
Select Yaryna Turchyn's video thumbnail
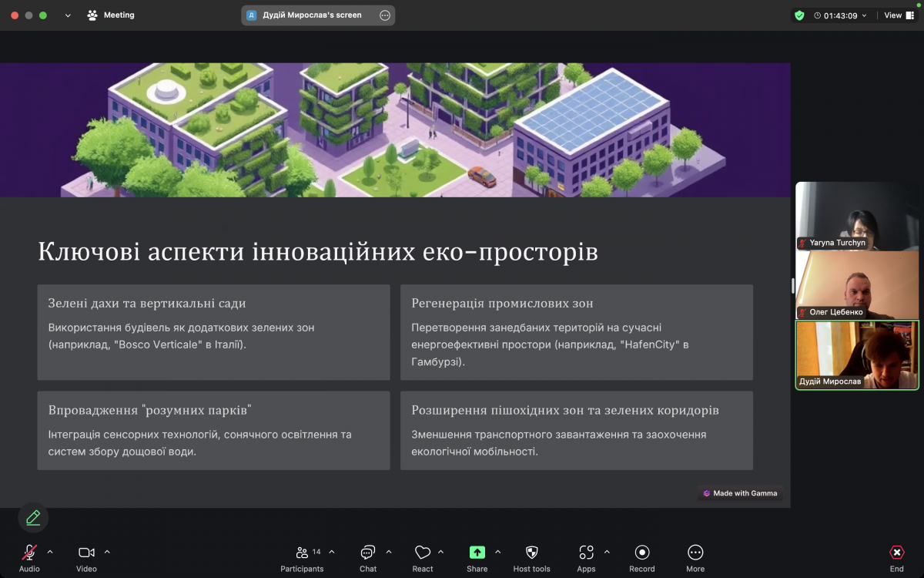(x=856, y=217)
